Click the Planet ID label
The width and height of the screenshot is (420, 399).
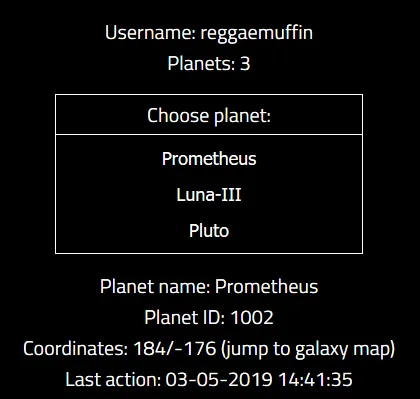185,317
